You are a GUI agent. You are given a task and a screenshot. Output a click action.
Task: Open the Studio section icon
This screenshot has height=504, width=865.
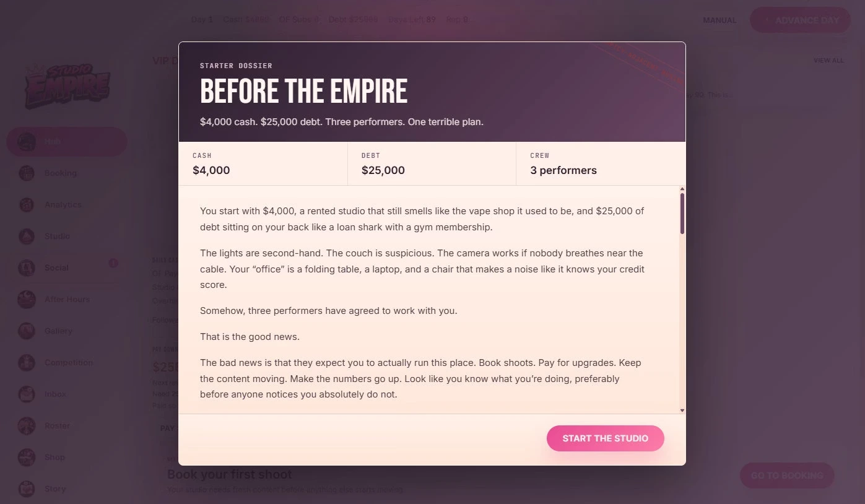point(27,237)
